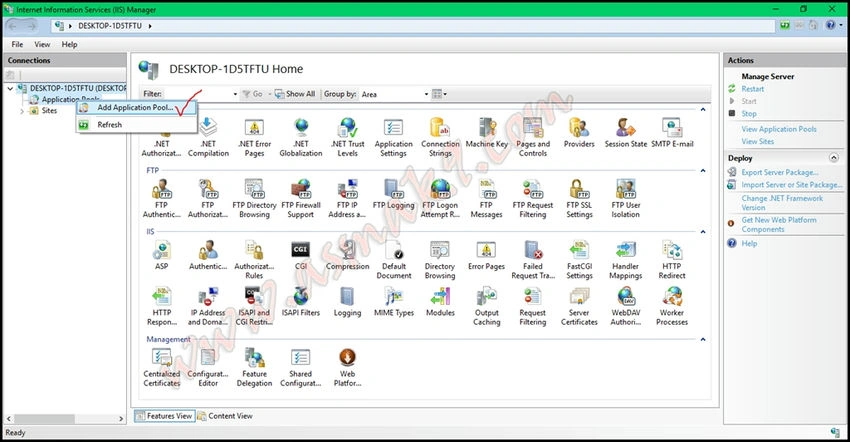Switch to Content View tab
This screenshot has height=442, width=850.
[225, 416]
